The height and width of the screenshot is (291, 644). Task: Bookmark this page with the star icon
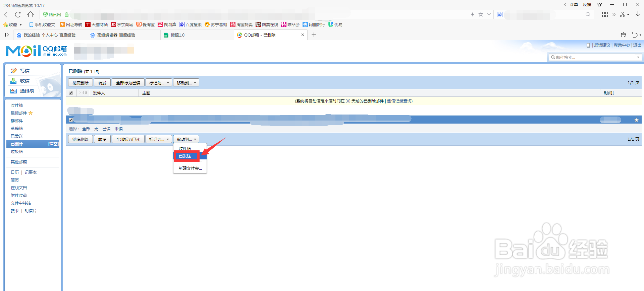[481, 14]
